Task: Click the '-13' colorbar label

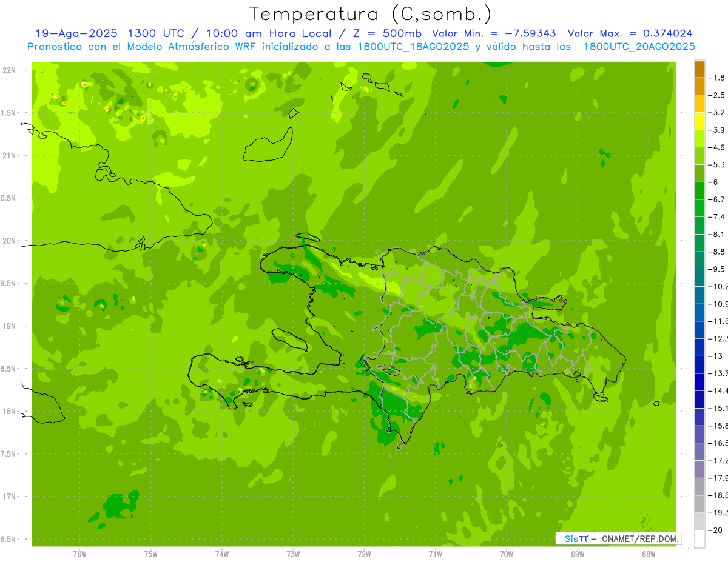Action: (716, 356)
